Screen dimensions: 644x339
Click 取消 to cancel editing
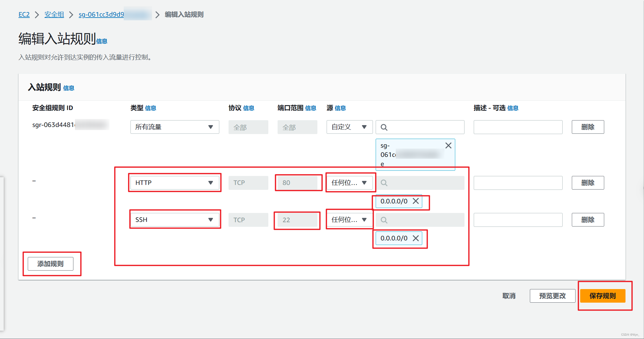point(509,296)
